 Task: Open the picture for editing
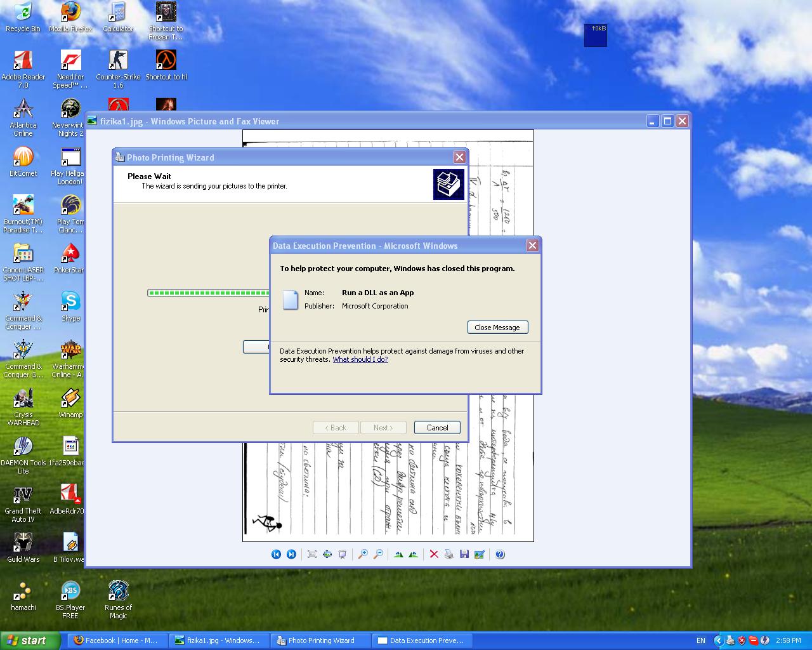[x=480, y=554]
